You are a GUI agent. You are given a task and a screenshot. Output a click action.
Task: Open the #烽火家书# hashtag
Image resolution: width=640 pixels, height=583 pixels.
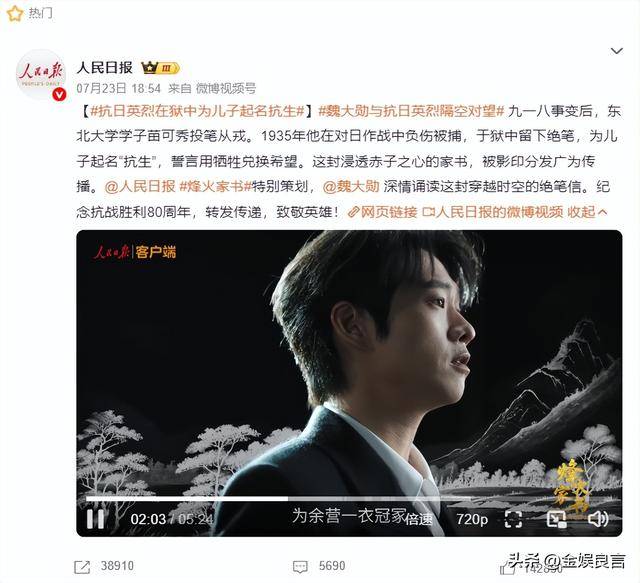click(215, 187)
